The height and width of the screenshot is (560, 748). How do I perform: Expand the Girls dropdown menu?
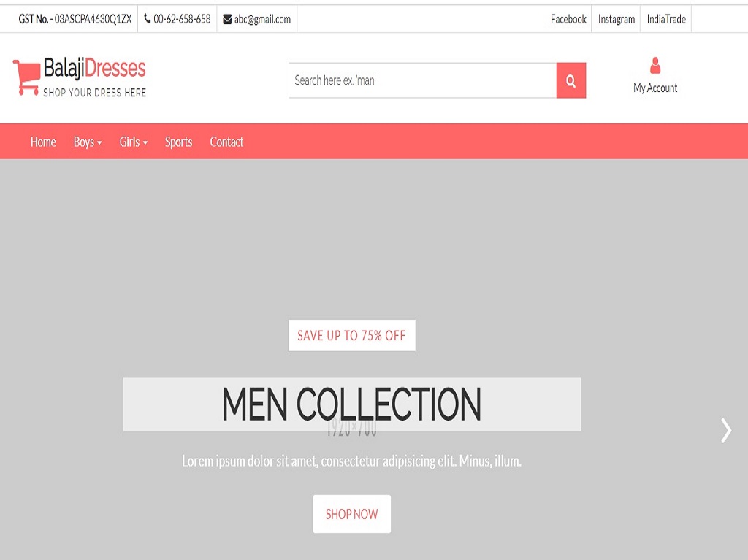[134, 142]
